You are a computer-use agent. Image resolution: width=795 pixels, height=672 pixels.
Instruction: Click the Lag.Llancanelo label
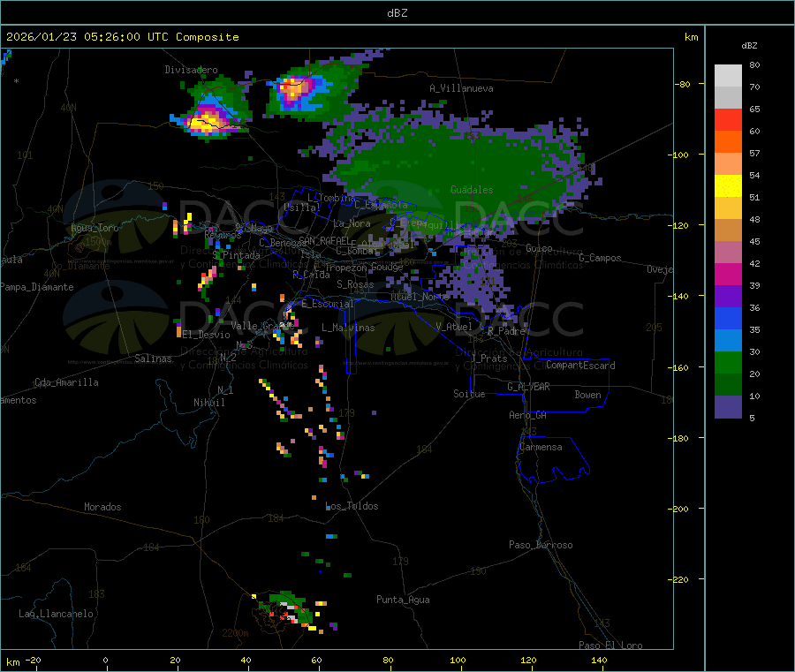point(56,614)
